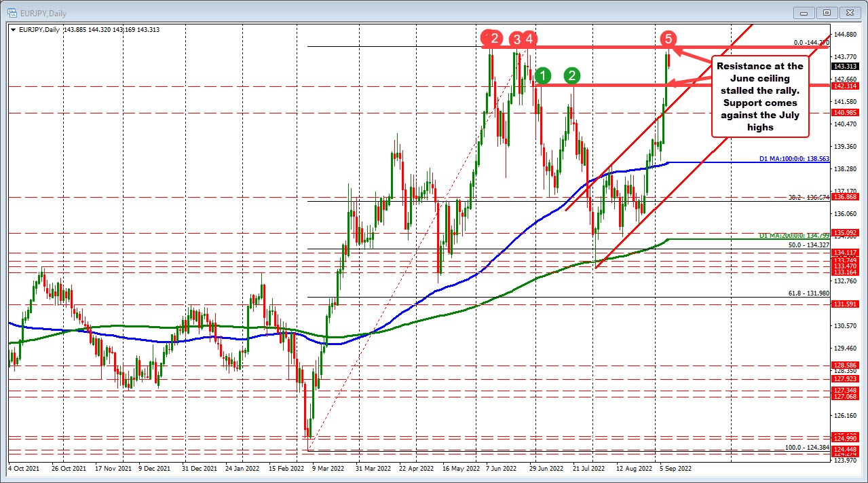Click the 142.314 red price level label

[x=846, y=86]
